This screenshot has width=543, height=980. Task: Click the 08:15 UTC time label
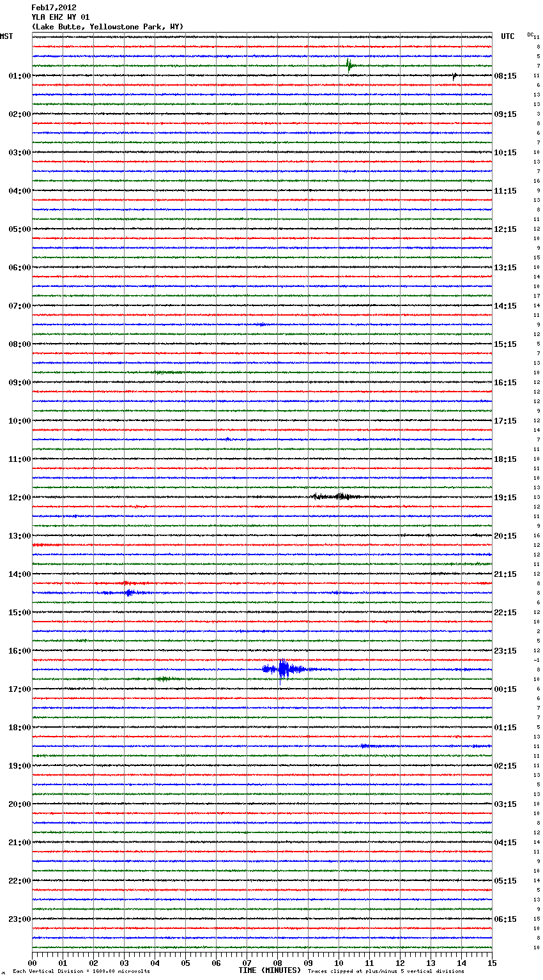(505, 76)
